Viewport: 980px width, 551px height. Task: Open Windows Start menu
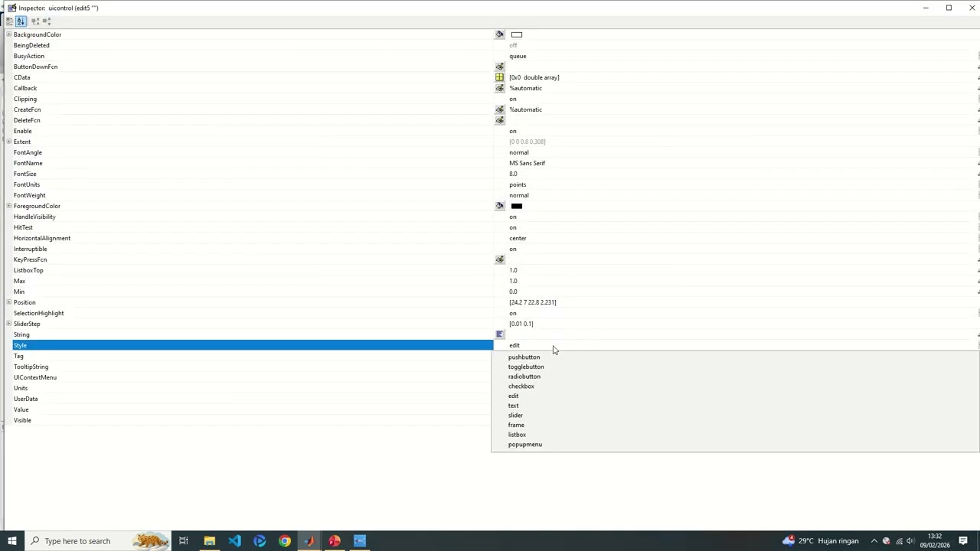tap(12, 541)
